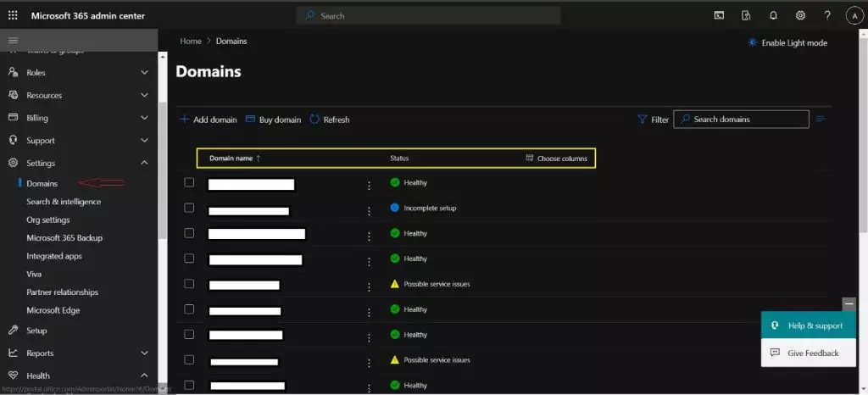Image resolution: width=868 pixels, height=395 pixels.
Task: Click the Add domain button
Action: point(209,120)
